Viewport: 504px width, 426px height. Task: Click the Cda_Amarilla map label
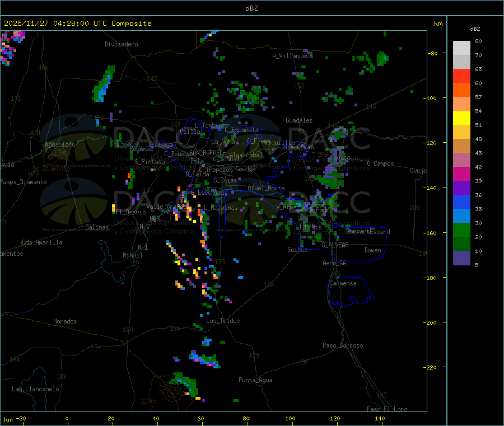coord(42,242)
